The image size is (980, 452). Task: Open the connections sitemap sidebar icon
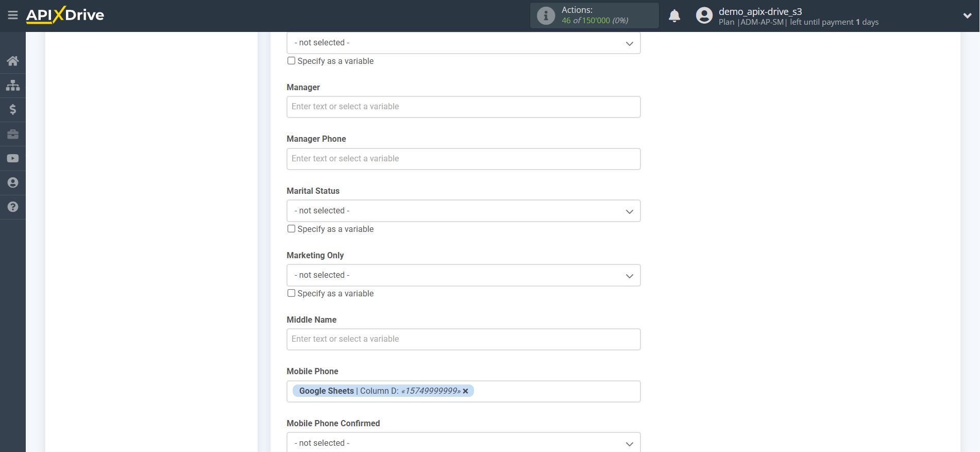(x=13, y=85)
